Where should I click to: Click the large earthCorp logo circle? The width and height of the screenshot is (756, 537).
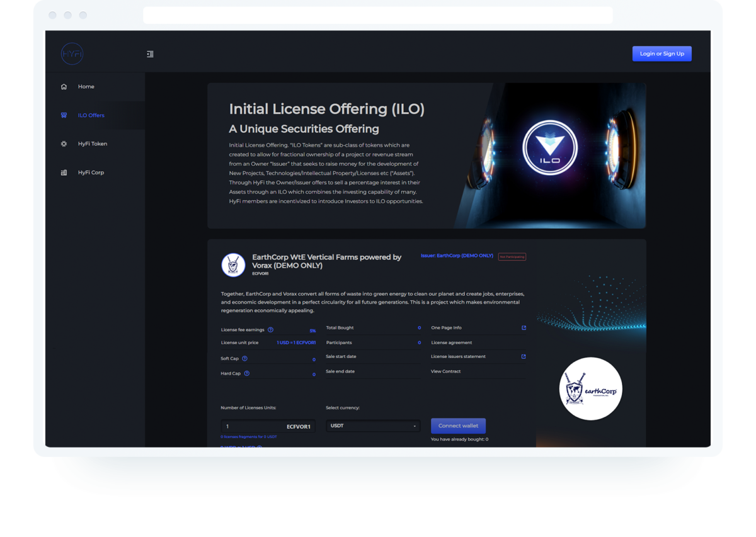[x=590, y=388]
